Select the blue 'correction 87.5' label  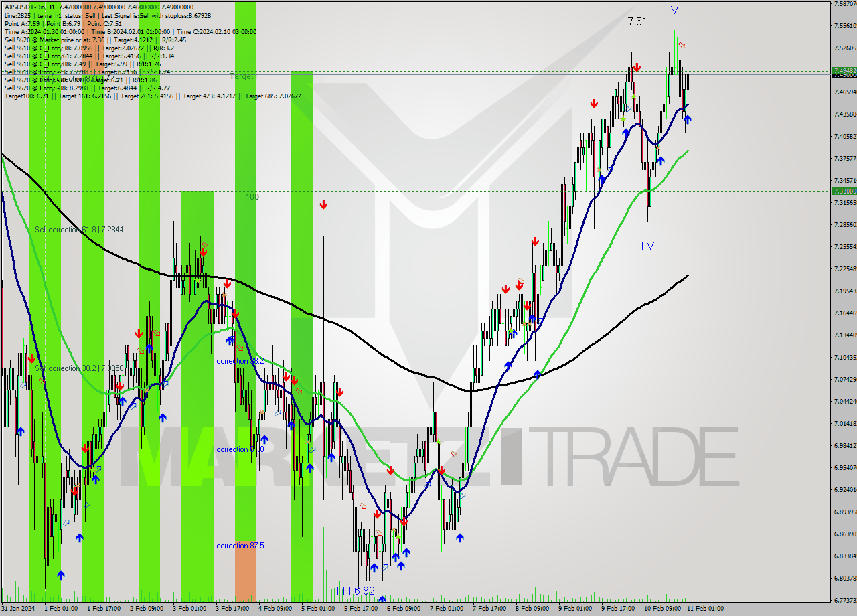(x=240, y=545)
